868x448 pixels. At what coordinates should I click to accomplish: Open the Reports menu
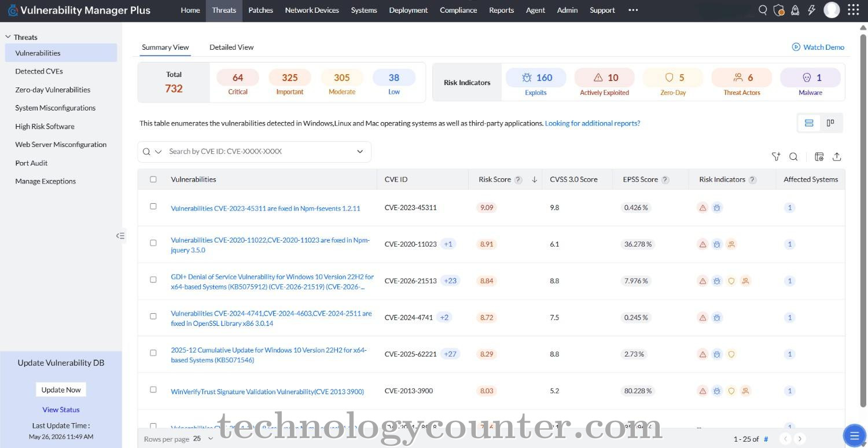click(501, 10)
